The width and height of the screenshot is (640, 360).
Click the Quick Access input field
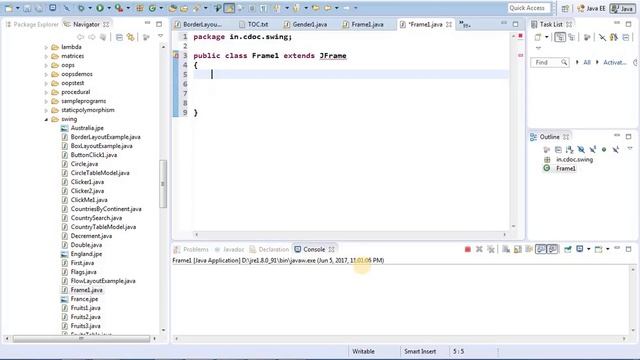click(529, 8)
